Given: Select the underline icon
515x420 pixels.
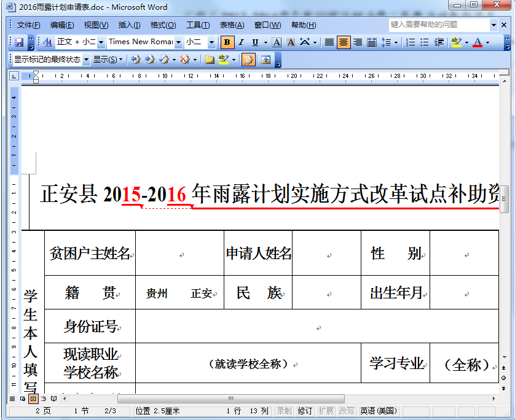Looking at the screenshot, I should tap(254, 43).
